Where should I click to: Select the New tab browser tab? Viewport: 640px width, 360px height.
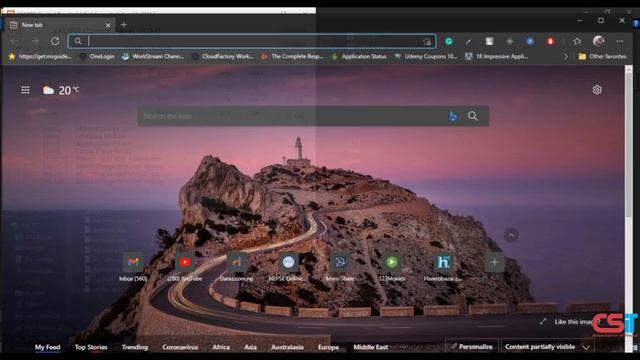pyautogui.click(x=60, y=25)
